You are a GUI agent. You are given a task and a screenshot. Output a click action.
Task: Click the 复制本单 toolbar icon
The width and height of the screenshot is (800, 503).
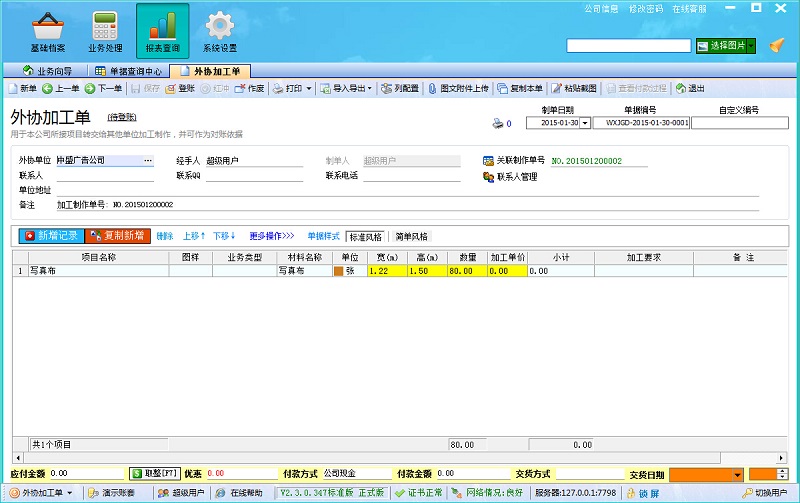point(520,88)
